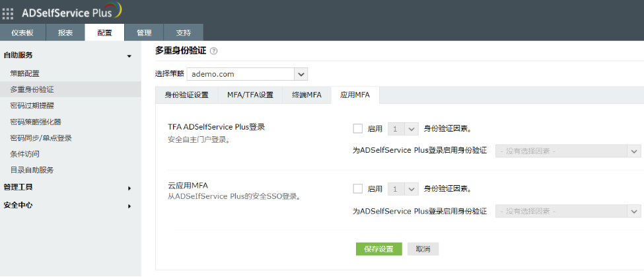Open help icon beside 多重身份验证

(213, 52)
